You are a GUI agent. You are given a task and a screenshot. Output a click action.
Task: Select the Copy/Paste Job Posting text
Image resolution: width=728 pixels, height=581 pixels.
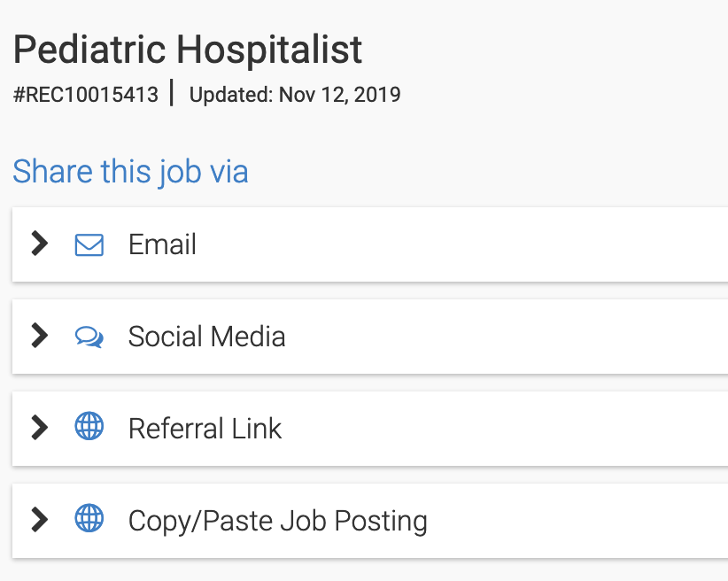tap(277, 521)
